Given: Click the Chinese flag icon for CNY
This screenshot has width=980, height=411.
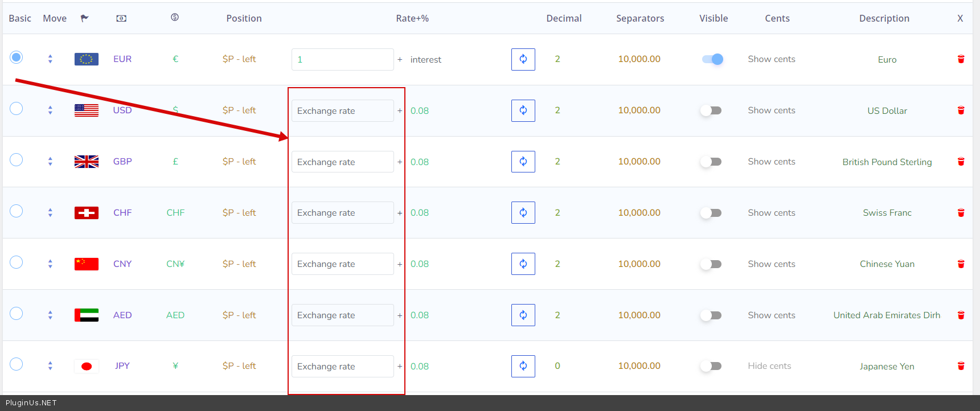Looking at the screenshot, I should pyautogui.click(x=87, y=264).
